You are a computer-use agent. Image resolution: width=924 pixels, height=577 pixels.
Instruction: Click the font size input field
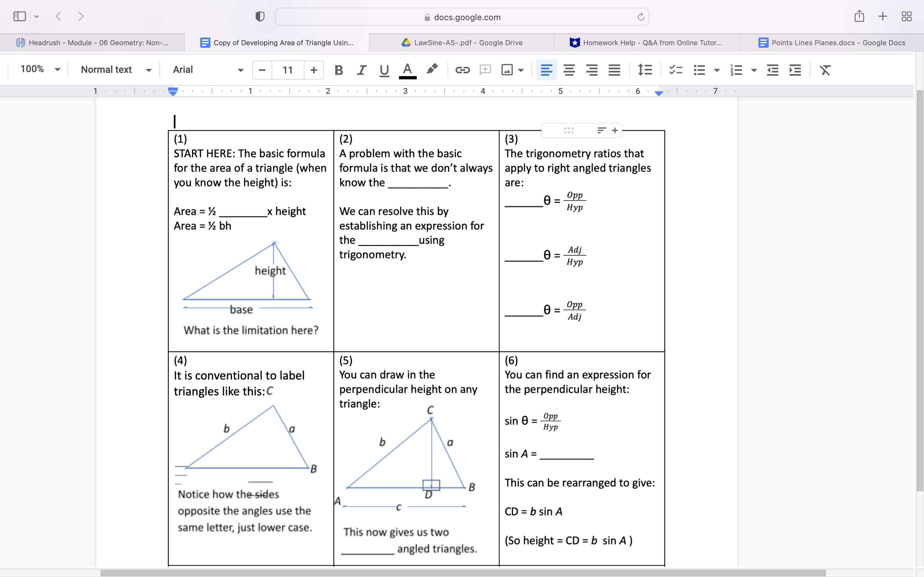click(287, 70)
